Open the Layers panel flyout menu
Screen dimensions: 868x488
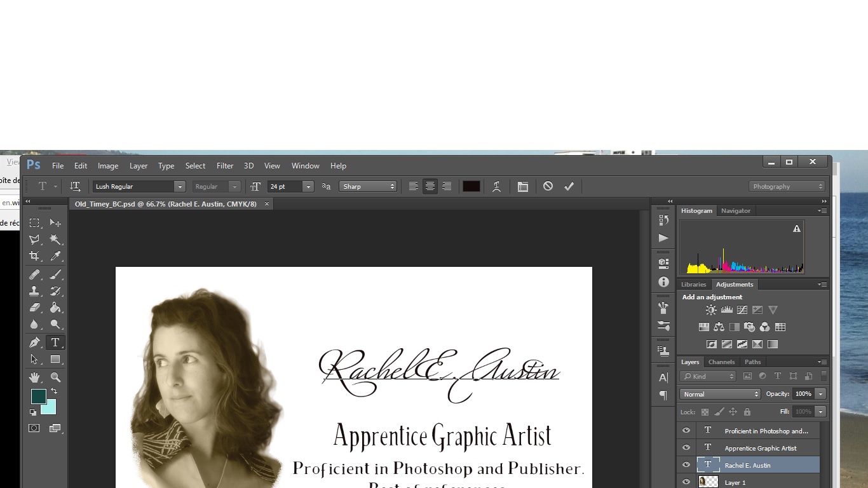(823, 362)
